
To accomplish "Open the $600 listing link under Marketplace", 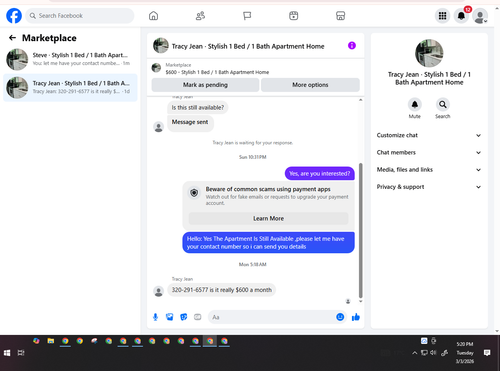I will click(x=217, y=72).
